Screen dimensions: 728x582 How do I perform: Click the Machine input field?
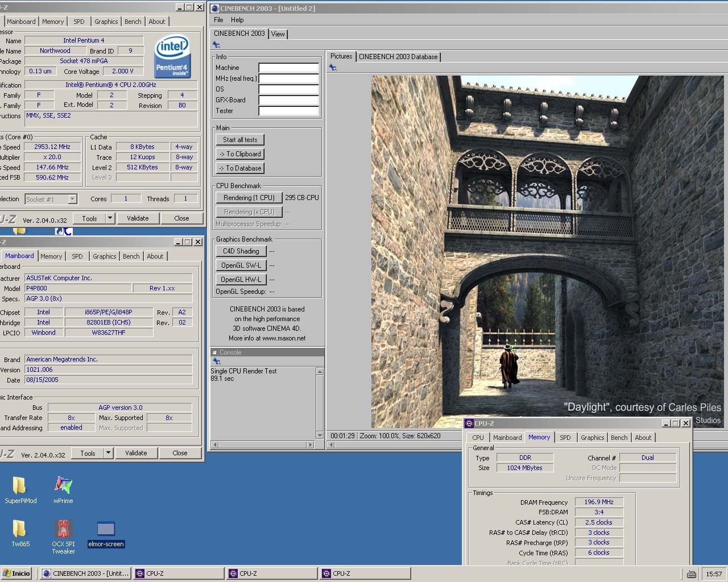pos(288,68)
